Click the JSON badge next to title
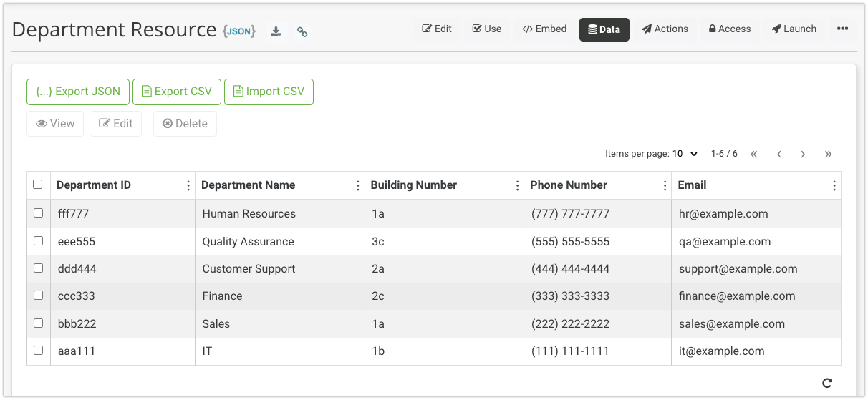 (239, 31)
